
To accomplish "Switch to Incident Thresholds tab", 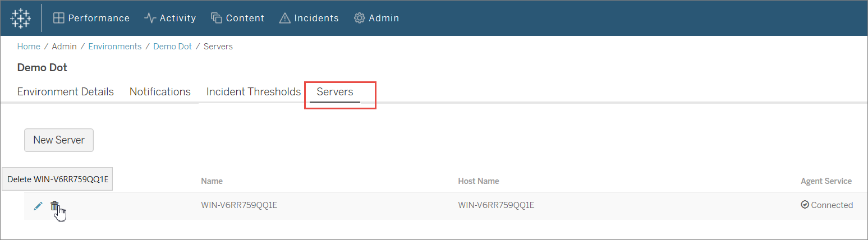I will [254, 91].
